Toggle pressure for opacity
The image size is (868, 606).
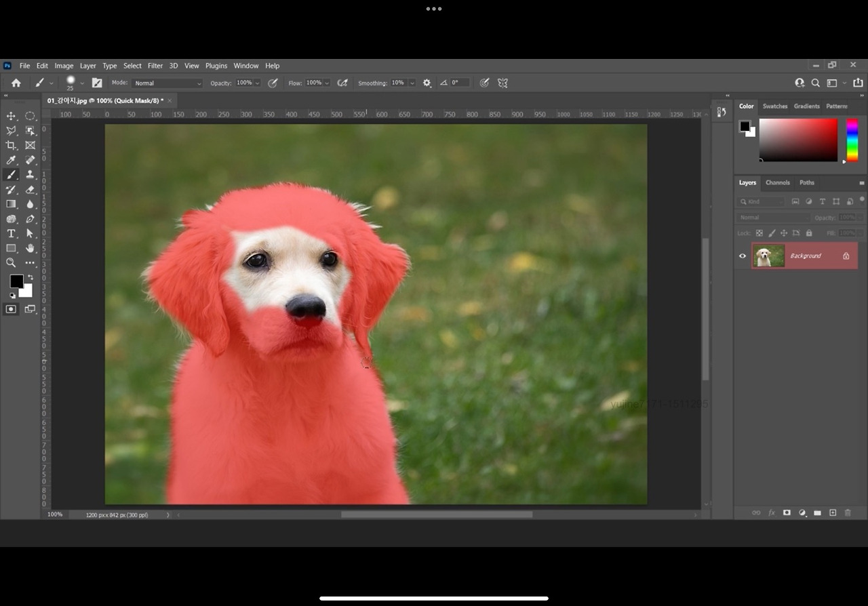click(x=273, y=83)
